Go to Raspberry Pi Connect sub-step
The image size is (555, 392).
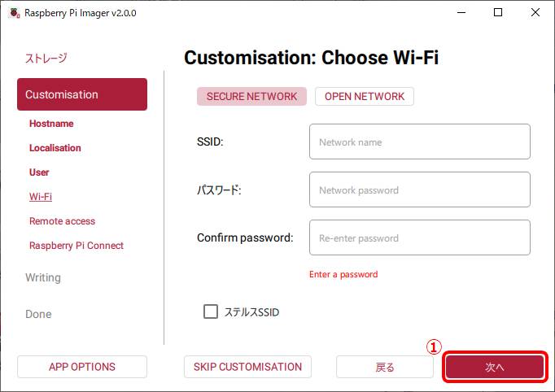[x=76, y=246]
